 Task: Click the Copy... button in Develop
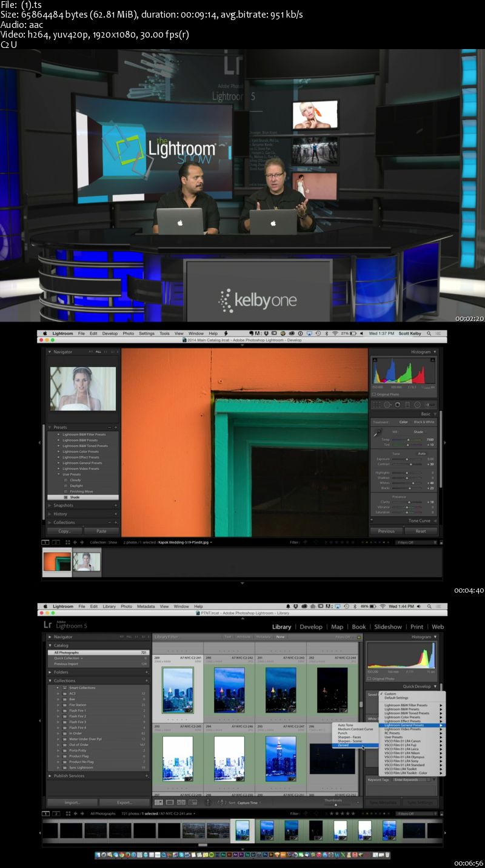(64, 531)
